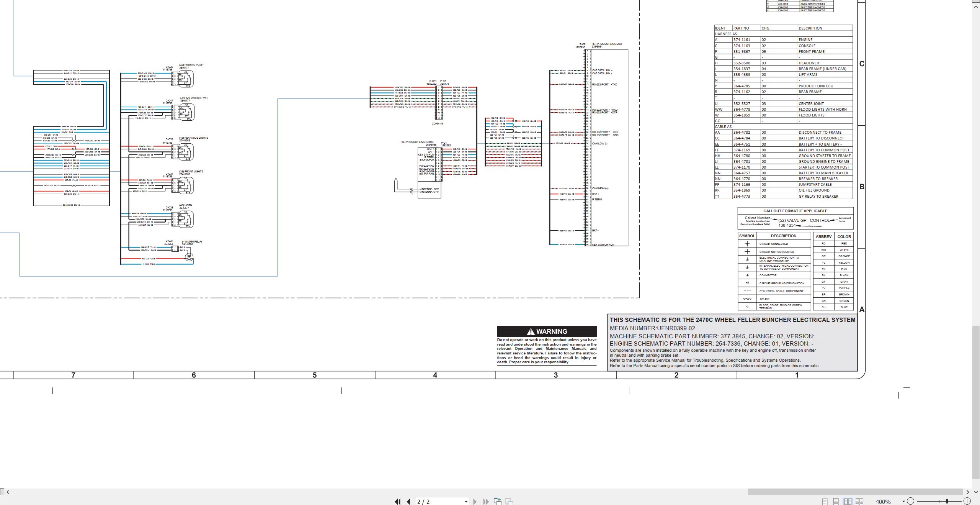Click the ANTENNA -GPS label on radio
Screen dimensions: 980x505
pyautogui.click(x=430, y=189)
